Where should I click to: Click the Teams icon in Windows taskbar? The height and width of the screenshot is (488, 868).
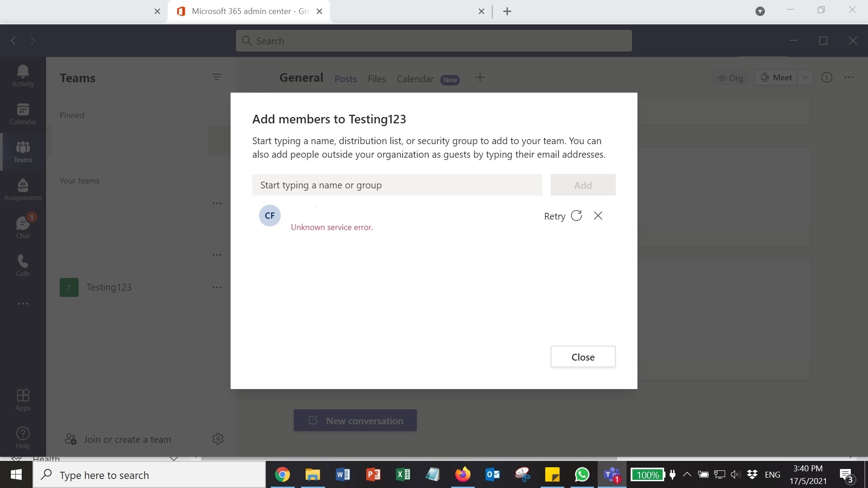click(612, 475)
